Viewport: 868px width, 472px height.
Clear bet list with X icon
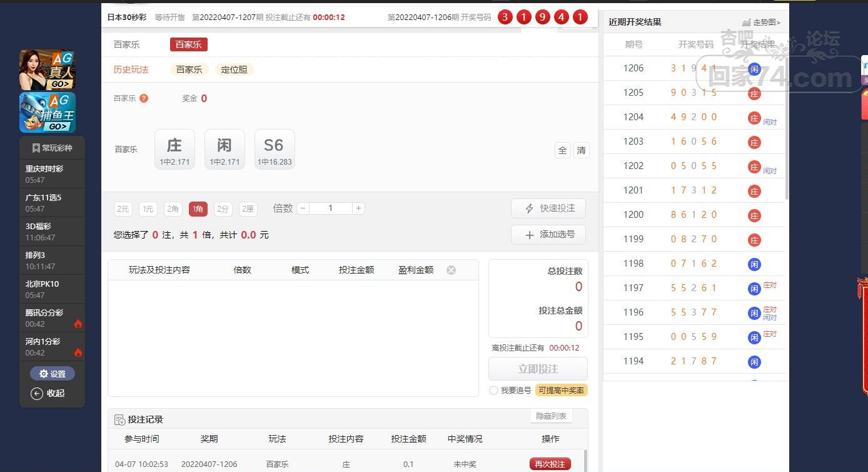[451, 270]
